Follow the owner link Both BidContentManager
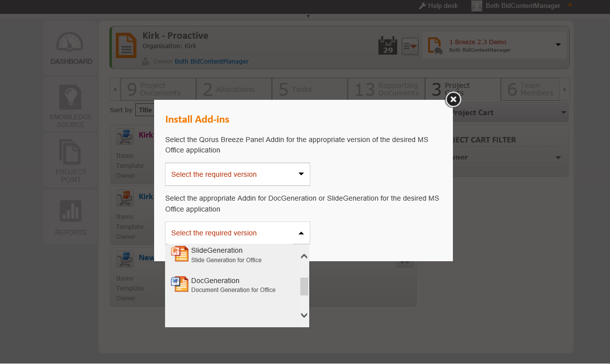610x364 pixels. pos(212,62)
